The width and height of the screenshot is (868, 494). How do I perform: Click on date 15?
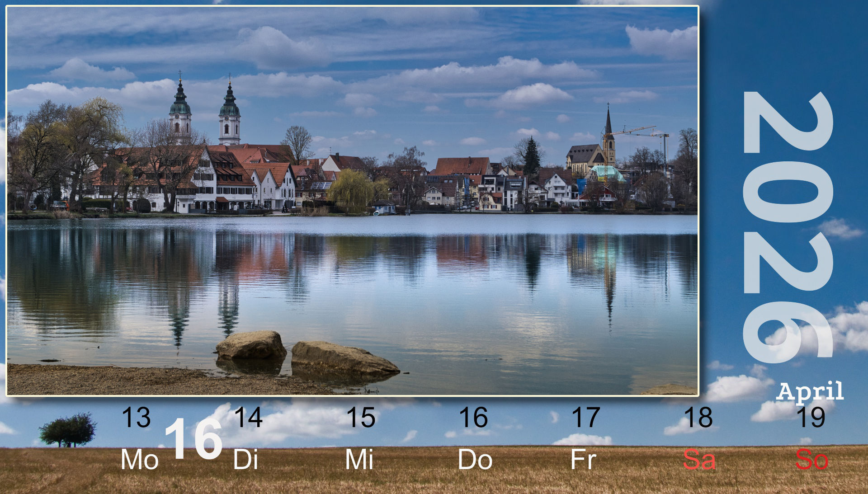361,417
